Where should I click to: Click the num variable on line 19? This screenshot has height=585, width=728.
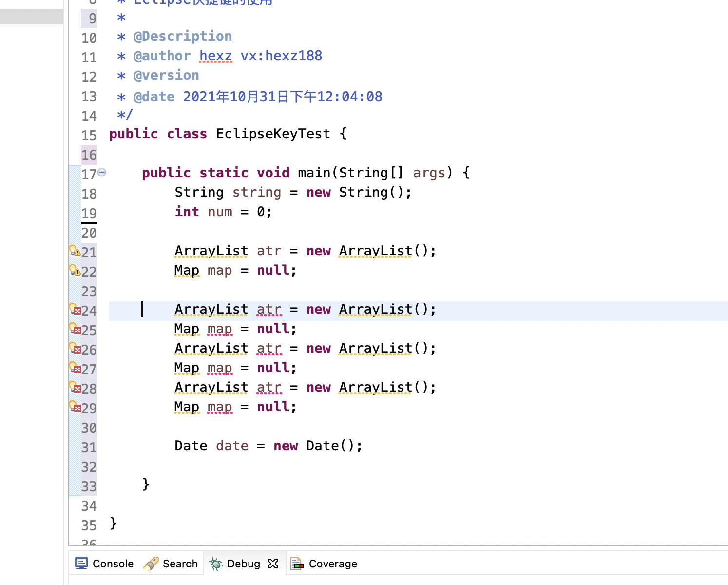[220, 212]
